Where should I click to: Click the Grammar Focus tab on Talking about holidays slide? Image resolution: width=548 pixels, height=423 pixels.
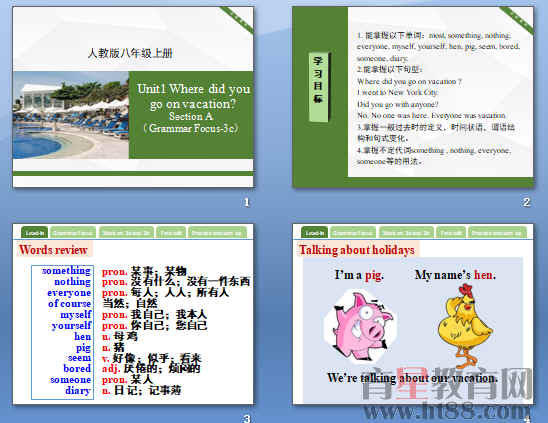pyautogui.click(x=353, y=232)
